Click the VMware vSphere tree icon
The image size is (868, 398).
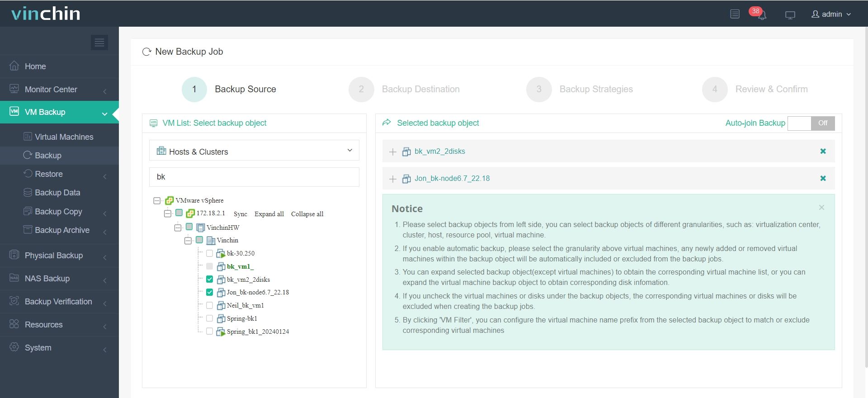click(170, 200)
